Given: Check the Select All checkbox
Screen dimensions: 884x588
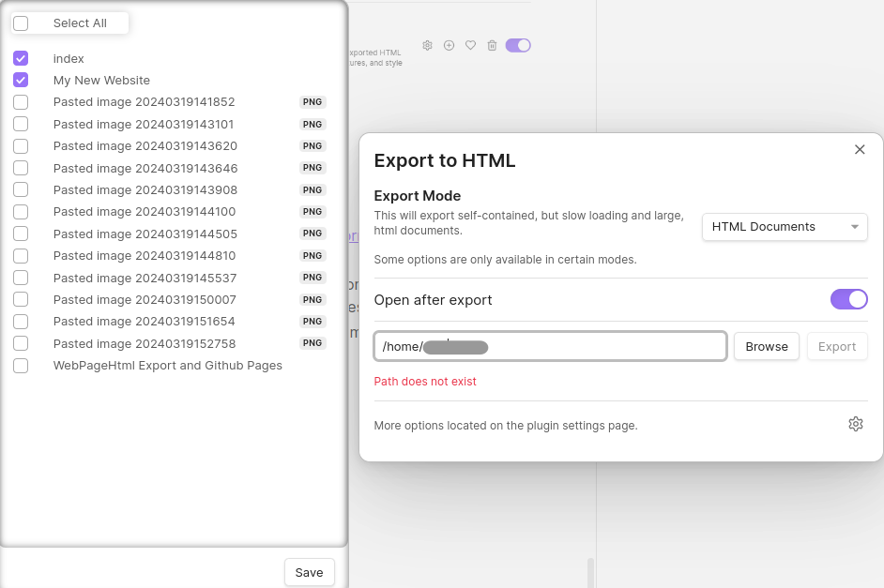Looking at the screenshot, I should pyautogui.click(x=21, y=23).
